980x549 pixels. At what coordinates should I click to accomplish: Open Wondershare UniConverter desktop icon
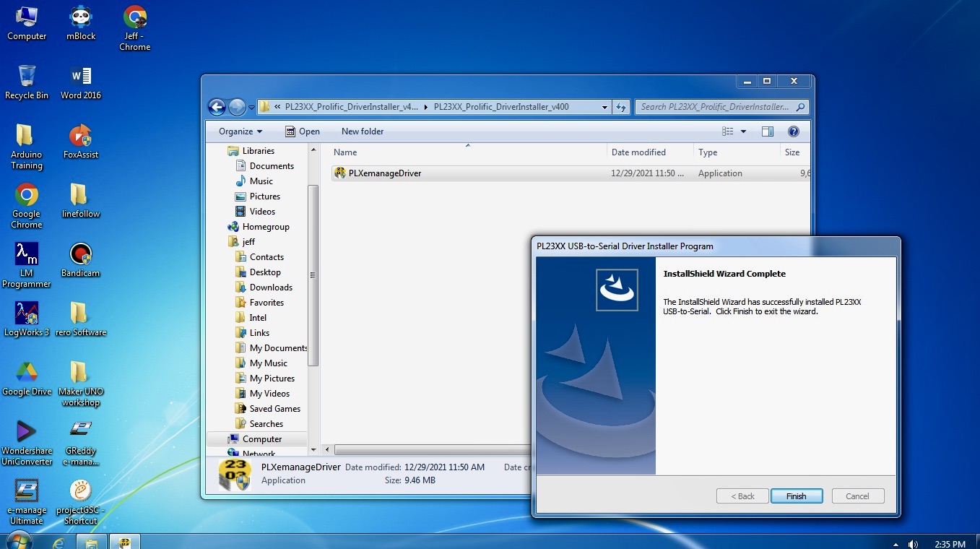[x=27, y=443]
